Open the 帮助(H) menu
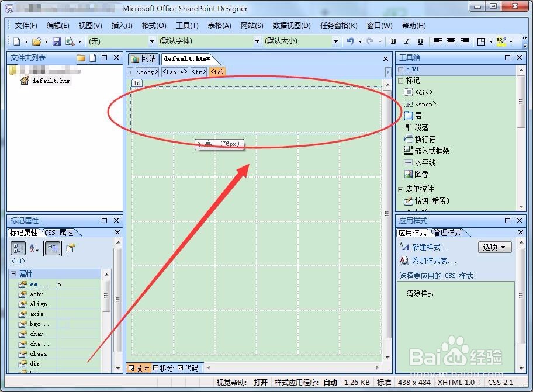 pos(414,26)
